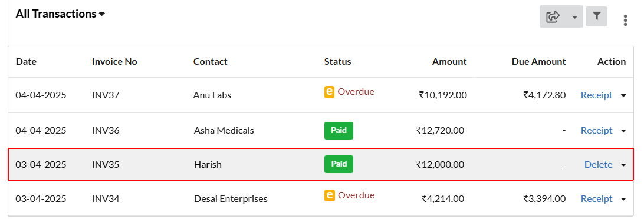Click Delete link for INV35
644x219 pixels.
(x=599, y=164)
